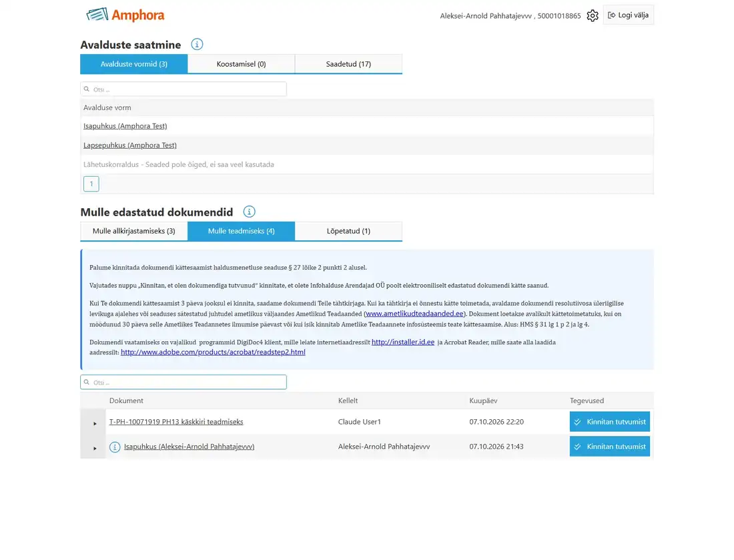Open the www.ametlikudteadaanded.ee link
This screenshot has width=734, height=560.
[x=414, y=314]
